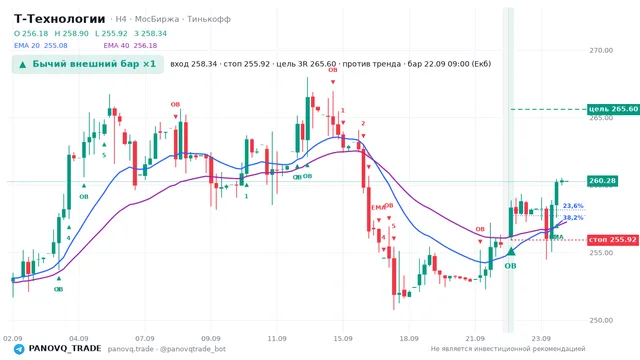Click the EMA 40 256.18 legend

point(130,46)
